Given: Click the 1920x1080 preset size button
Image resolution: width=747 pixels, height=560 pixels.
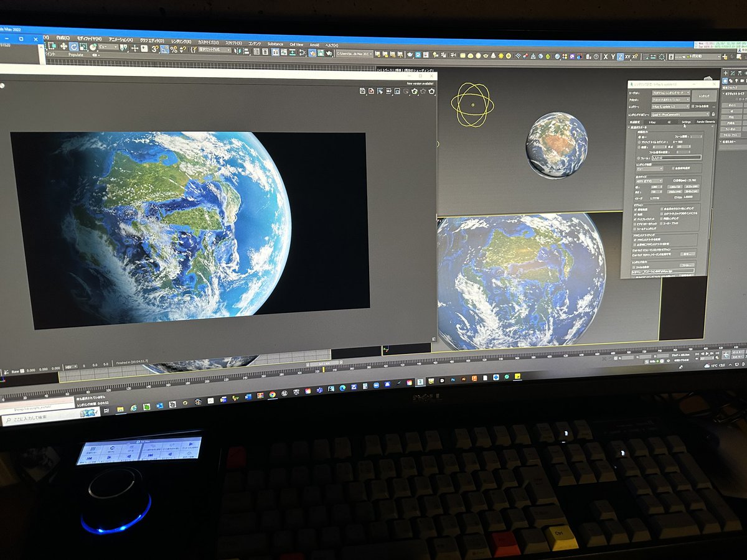Looking at the screenshot, I should 692,186.
